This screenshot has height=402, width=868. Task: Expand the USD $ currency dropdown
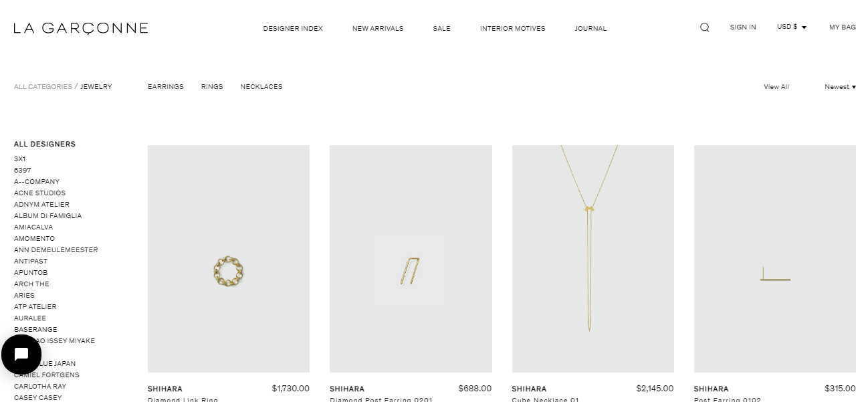(792, 27)
